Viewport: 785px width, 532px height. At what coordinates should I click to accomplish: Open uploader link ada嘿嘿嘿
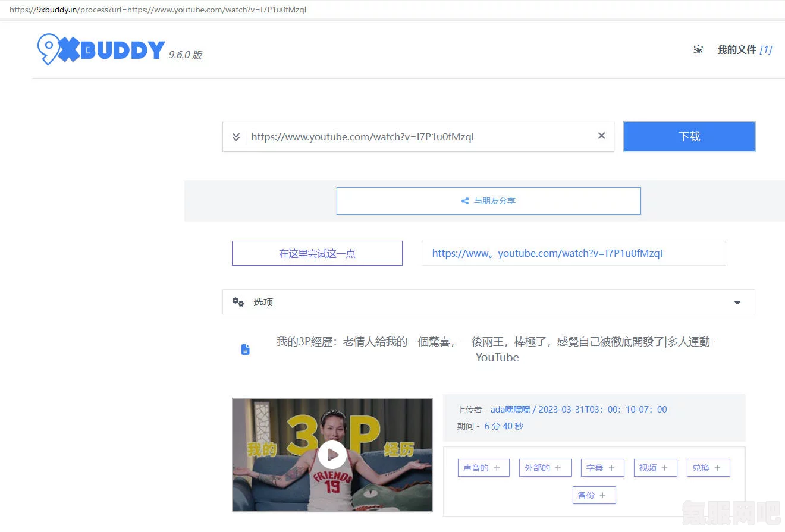[510, 410]
